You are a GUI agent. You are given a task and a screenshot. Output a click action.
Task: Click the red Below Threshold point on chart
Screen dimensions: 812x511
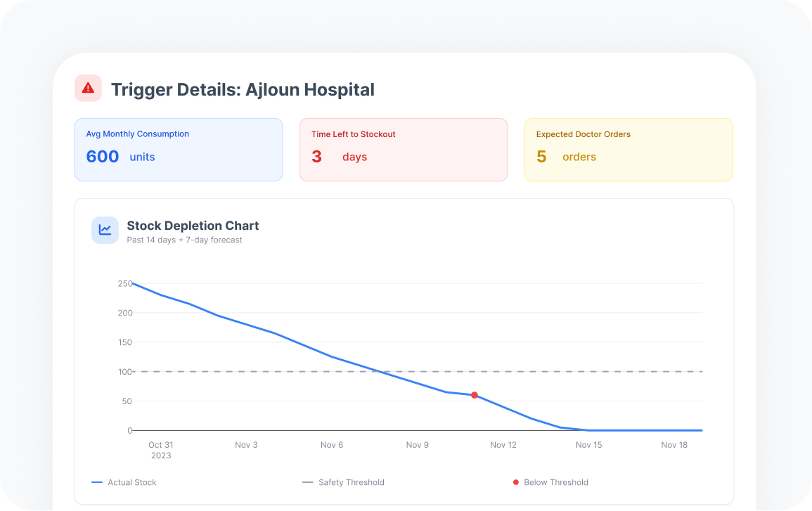[475, 395]
